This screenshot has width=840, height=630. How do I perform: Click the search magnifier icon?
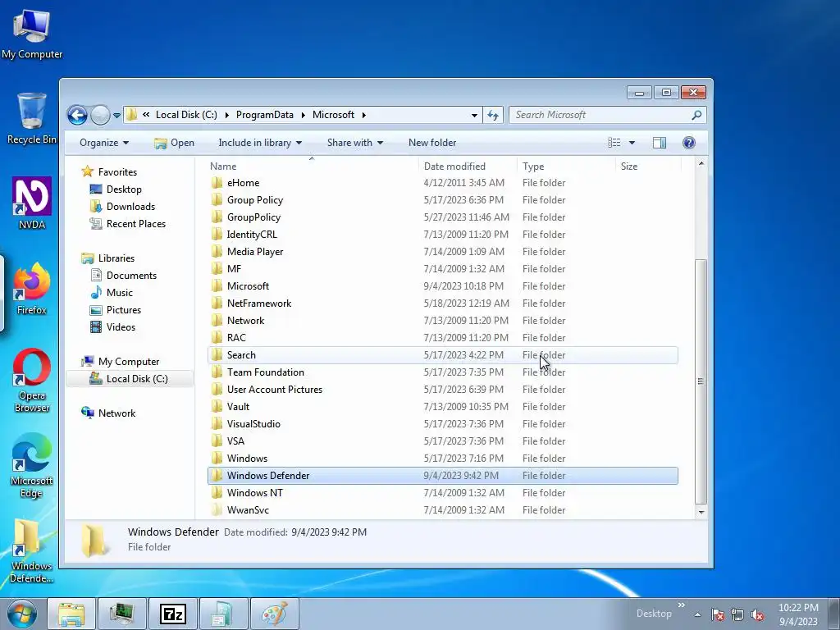click(x=696, y=115)
